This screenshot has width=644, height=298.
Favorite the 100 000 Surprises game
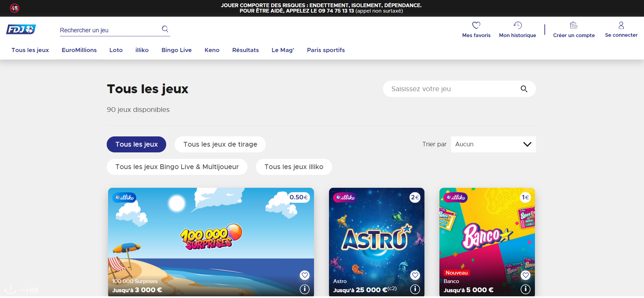304,275
